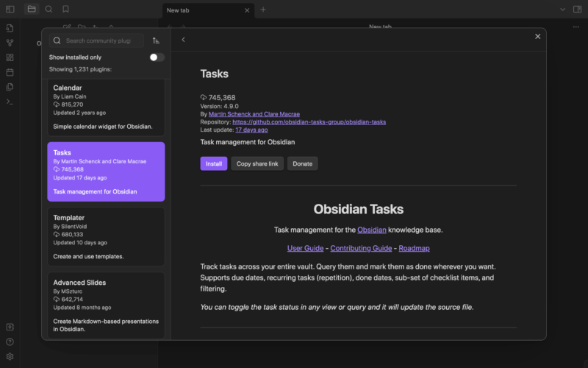Click the Search community plugins field
Screen dimensions: 588x368
point(97,40)
